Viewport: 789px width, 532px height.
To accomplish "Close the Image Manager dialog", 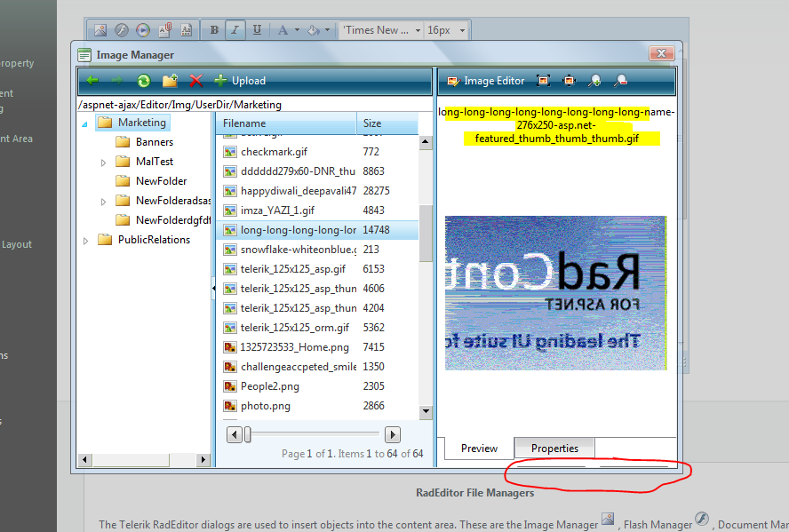I will pos(661,53).
